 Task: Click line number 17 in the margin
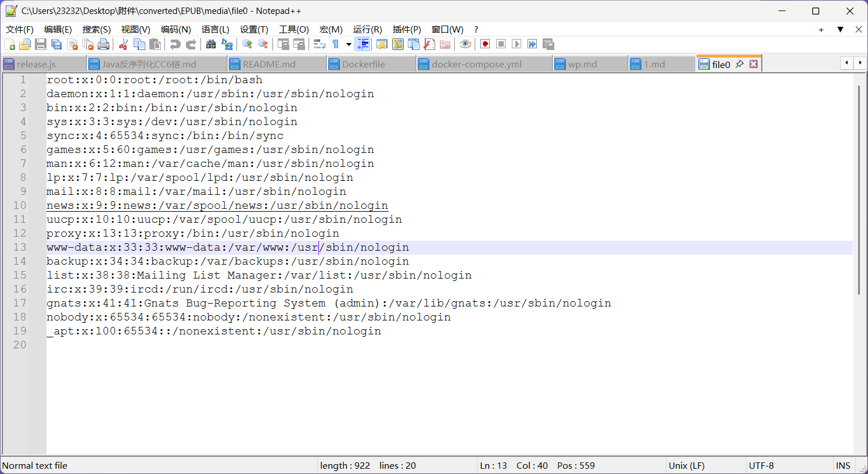click(x=20, y=303)
